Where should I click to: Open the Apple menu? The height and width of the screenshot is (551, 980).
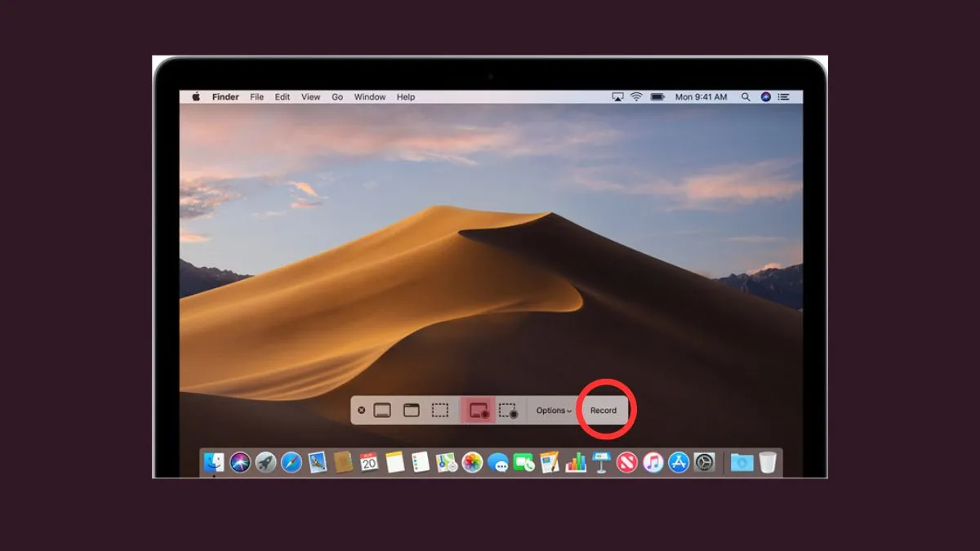tap(196, 96)
